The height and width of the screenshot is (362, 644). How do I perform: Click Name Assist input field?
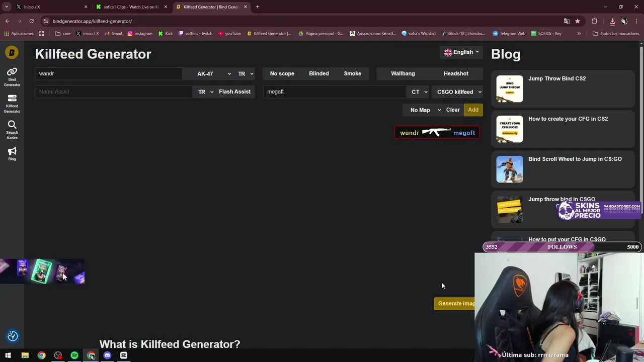113,92
